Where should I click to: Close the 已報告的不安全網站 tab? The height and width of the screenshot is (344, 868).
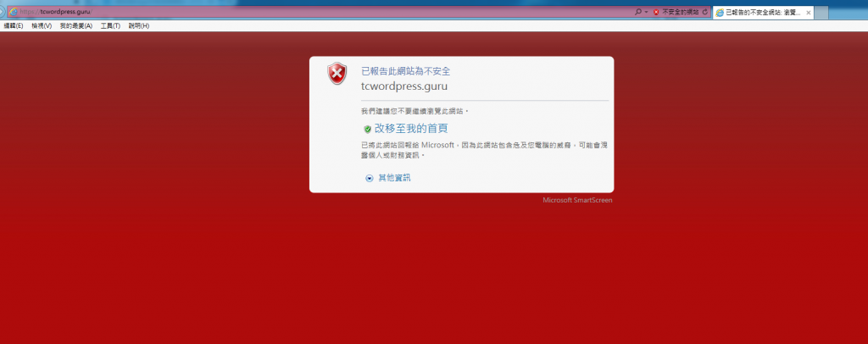tap(808, 13)
